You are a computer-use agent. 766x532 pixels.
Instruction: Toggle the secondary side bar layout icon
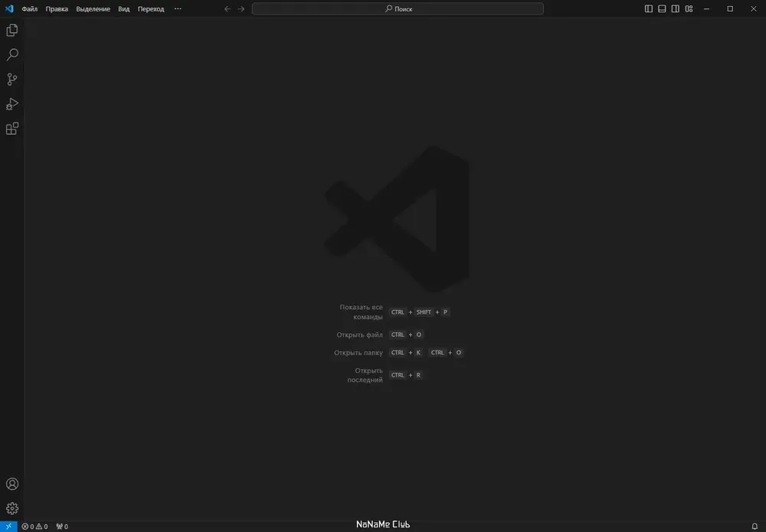click(675, 8)
